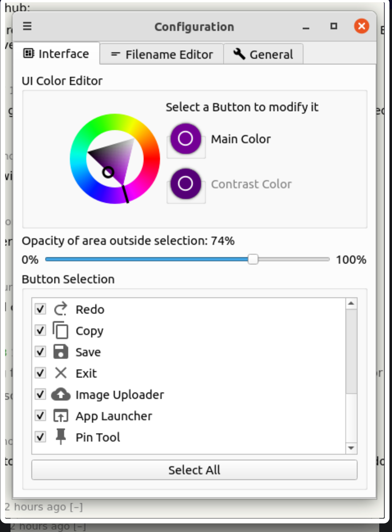This screenshot has width=392, height=532.
Task: Click the Save floppy disk icon
Action: (60, 351)
